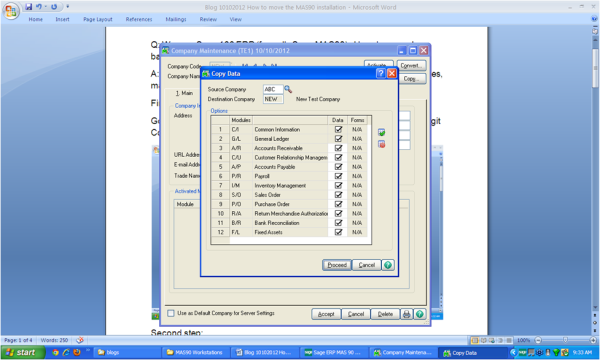
Task: Open the References ribbon tab
Action: tap(139, 19)
